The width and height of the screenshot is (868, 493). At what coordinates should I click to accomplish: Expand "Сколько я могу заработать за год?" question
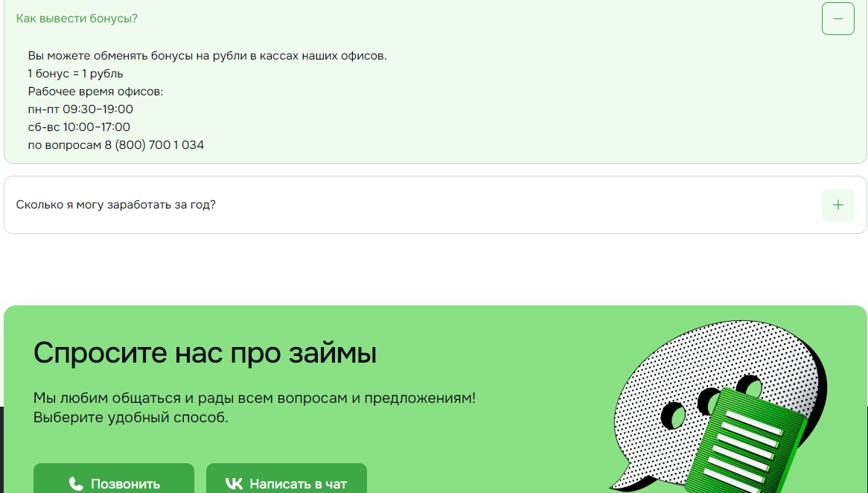pyautogui.click(x=116, y=205)
